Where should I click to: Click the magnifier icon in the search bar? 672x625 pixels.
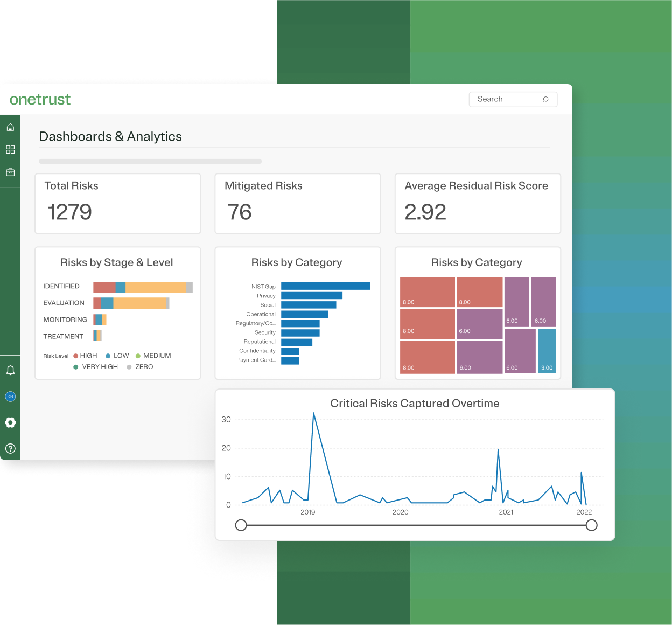[x=545, y=99]
